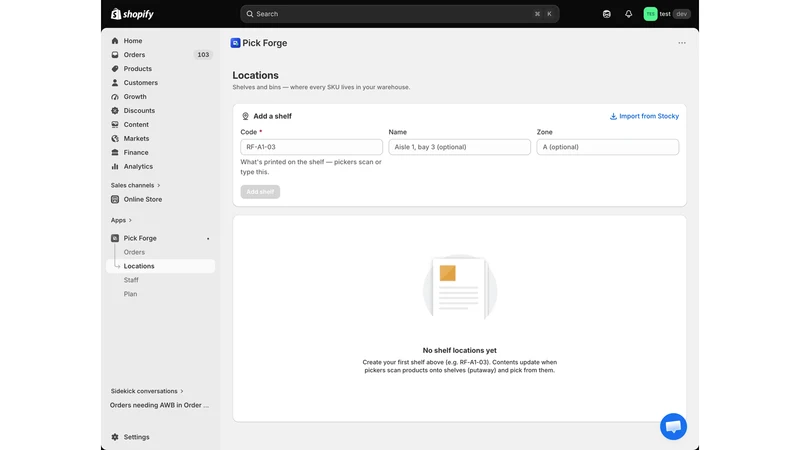Viewport: 800px width, 450px height.
Task: Open the three-dot page menu
Action: (x=682, y=43)
